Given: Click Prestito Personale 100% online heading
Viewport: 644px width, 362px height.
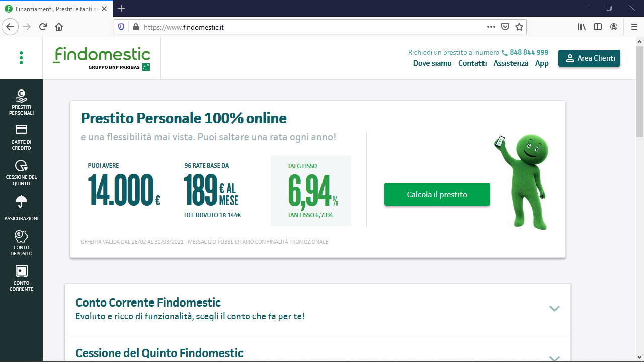Looking at the screenshot, I should (x=184, y=118).
